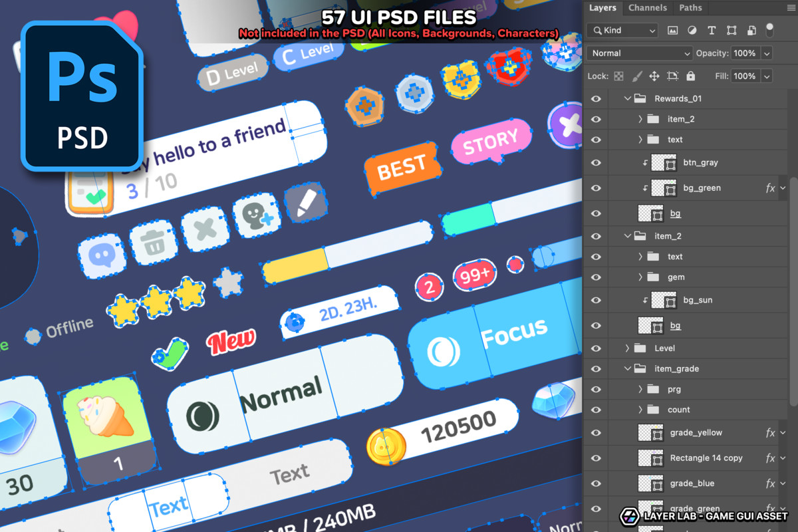The height and width of the screenshot is (532, 798).
Task: Click the pencil edit icon on the canvas
Action: (x=305, y=203)
